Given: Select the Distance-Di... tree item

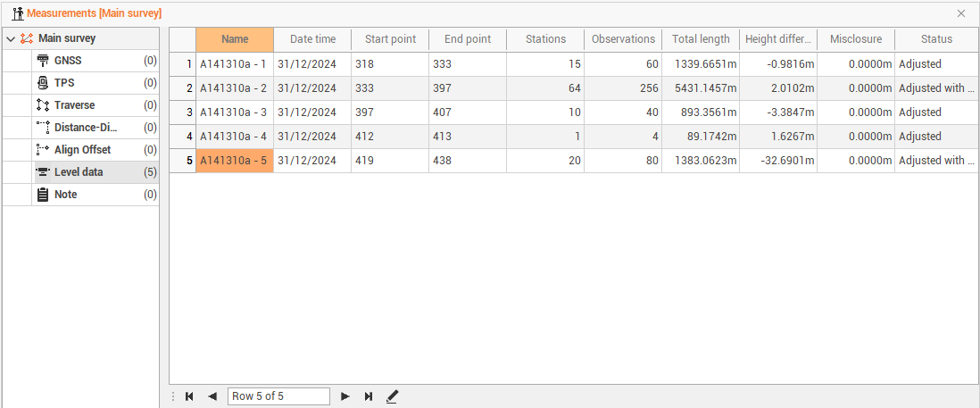Looking at the screenshot, I should click(86, 128).
